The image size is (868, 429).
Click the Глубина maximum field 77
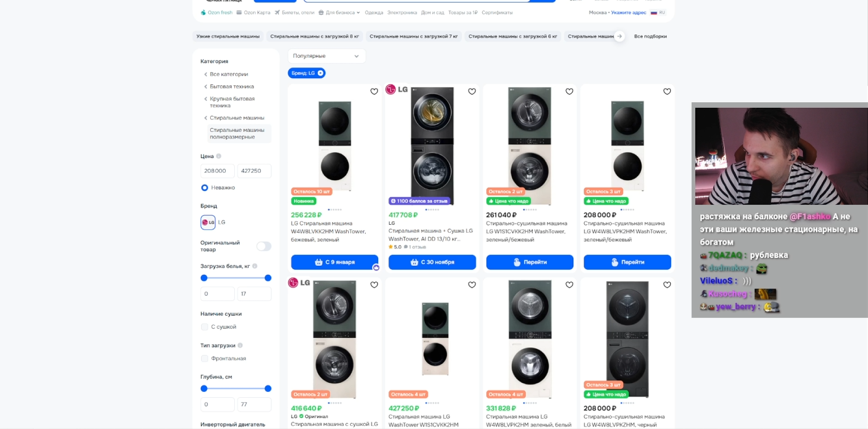tap(254, 404)
